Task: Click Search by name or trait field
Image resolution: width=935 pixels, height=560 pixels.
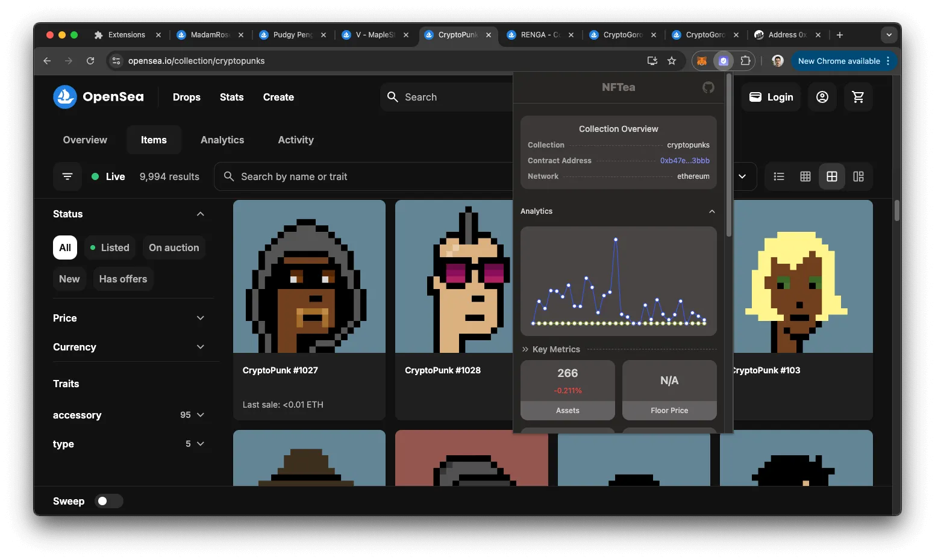Action: point(363,176)
